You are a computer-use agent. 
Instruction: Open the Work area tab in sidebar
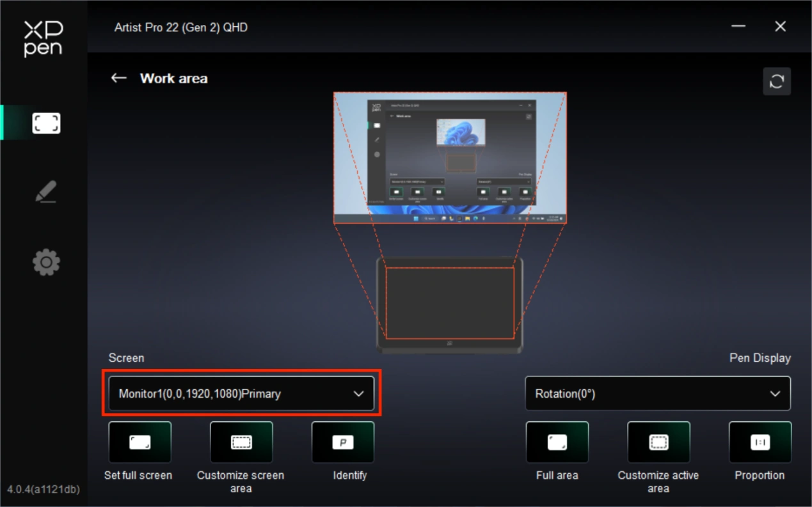pyautogui.click(x=46, y=123)
